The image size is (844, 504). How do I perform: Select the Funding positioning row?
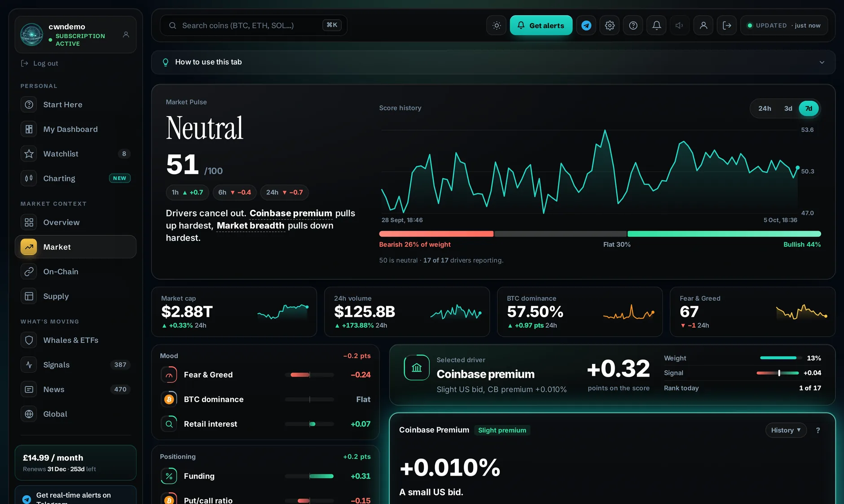(265, 476)
